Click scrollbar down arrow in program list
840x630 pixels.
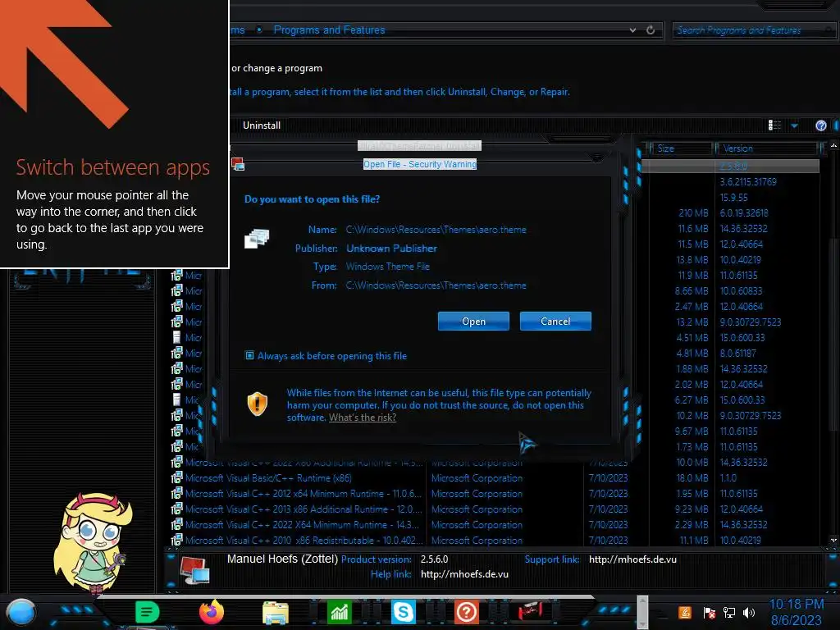[x=833, y=540]
